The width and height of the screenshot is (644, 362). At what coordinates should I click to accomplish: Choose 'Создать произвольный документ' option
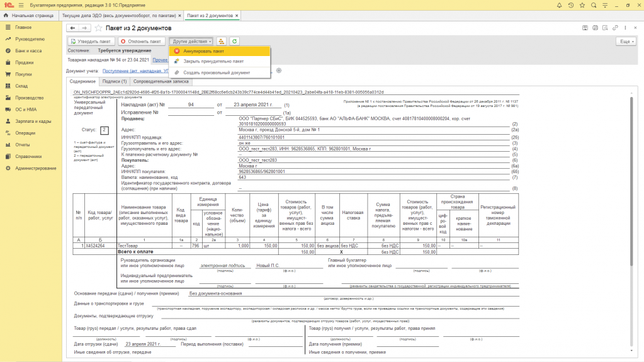217,72
